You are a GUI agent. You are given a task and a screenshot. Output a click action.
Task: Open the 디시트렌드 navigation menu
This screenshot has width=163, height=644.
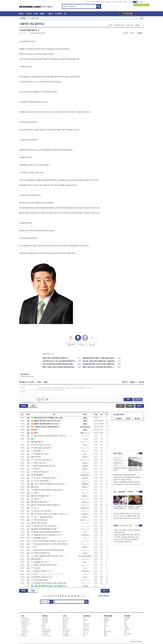click(x=58, y=14)
